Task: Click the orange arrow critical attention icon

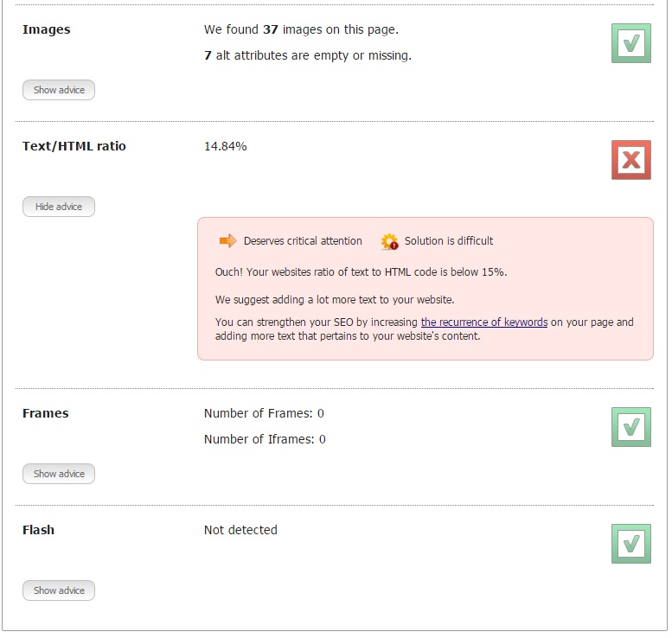Action: pyautogui.click(x=227, y=241)
